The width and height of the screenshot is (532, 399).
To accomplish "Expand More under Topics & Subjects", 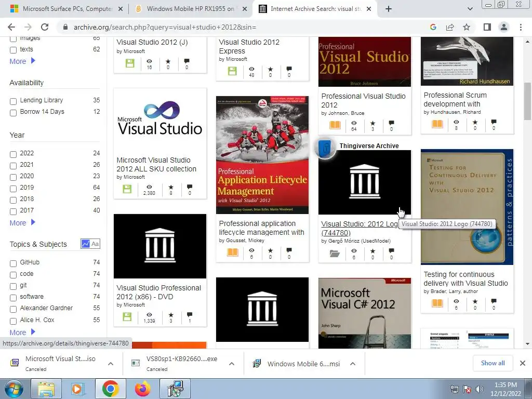I will (22, 332).
